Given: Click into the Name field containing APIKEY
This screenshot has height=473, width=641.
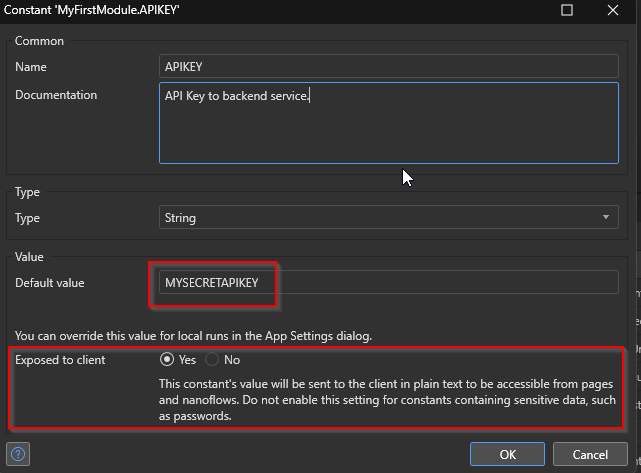Looking at the screenshot, I should tap(388, 66).
